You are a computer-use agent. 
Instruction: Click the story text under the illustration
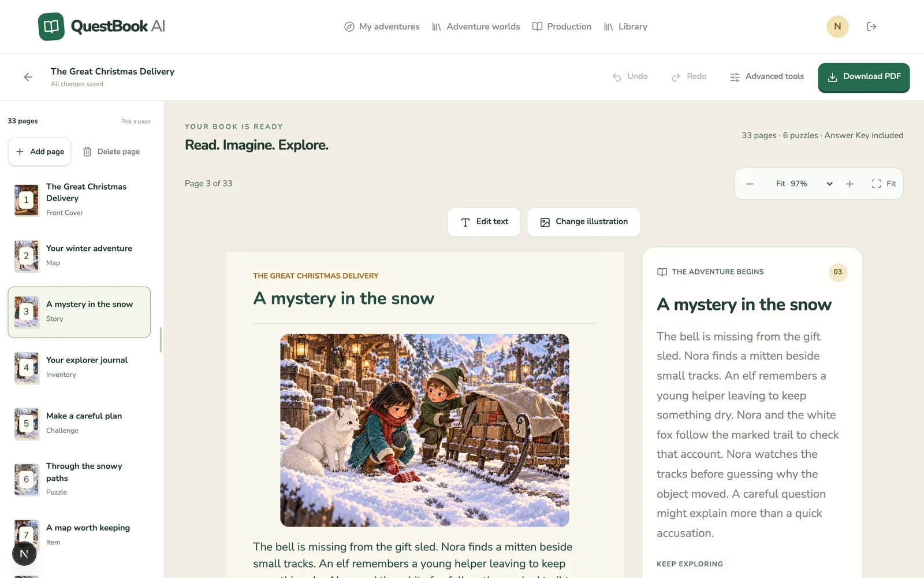click(x=413, y=558)
